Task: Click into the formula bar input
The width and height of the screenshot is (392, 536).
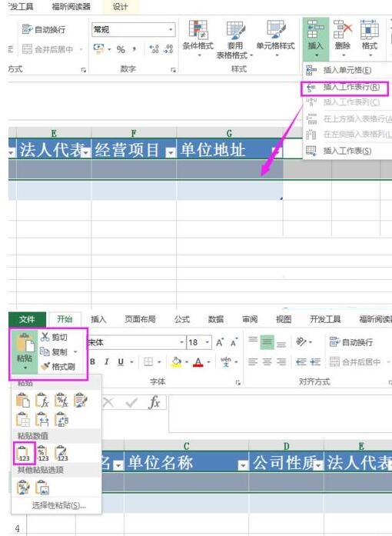Action: tap(281, 414)
